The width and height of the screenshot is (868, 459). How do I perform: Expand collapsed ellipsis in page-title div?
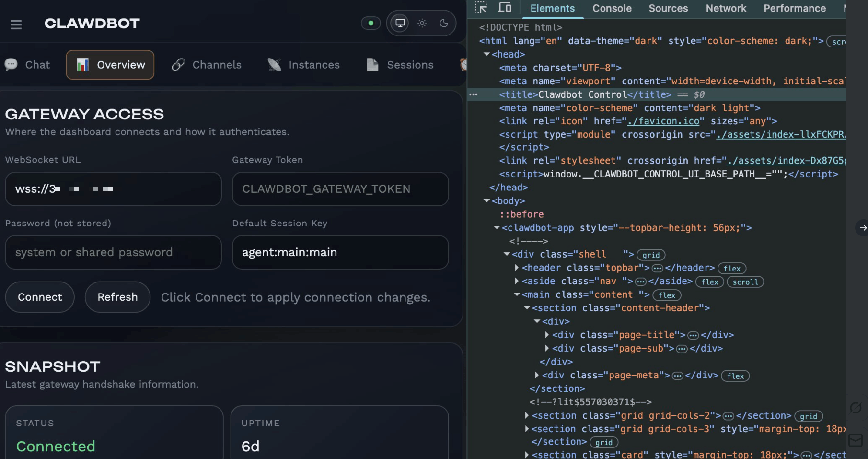[693, 335]
